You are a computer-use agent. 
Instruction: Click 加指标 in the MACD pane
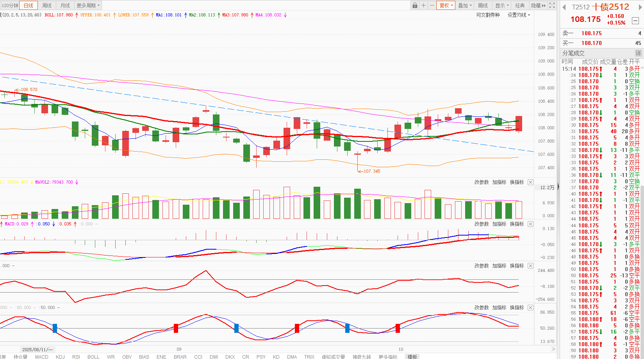(499, 224)
